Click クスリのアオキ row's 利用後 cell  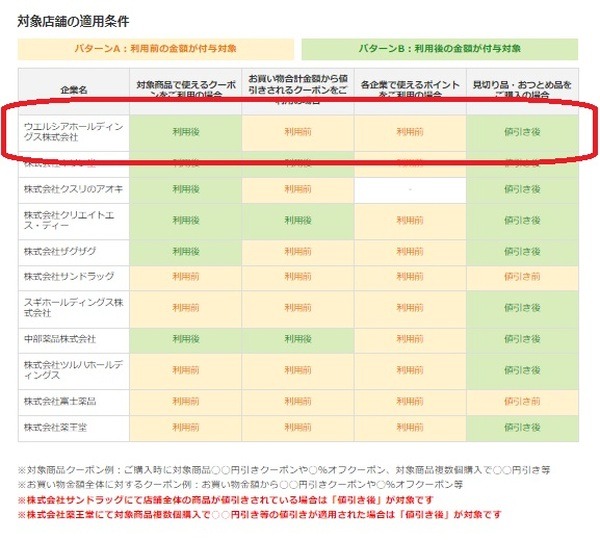click(x=186, y=189)
